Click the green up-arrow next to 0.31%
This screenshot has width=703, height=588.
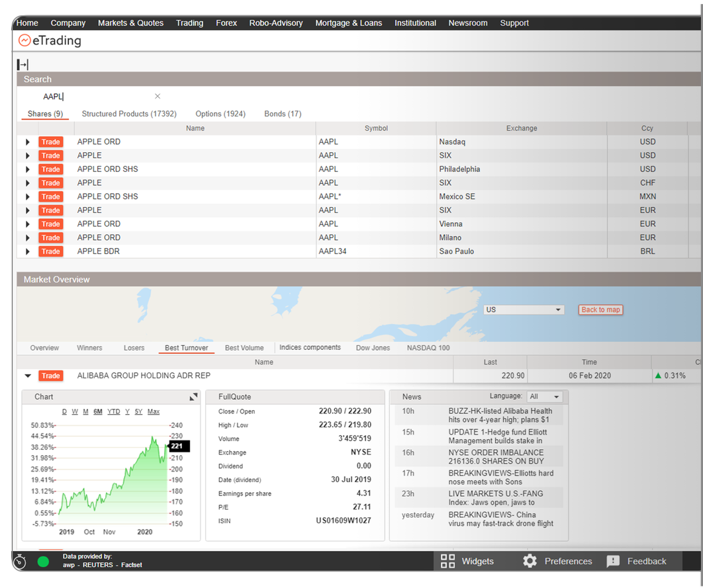pyautogui.click(x=658, y=375)
